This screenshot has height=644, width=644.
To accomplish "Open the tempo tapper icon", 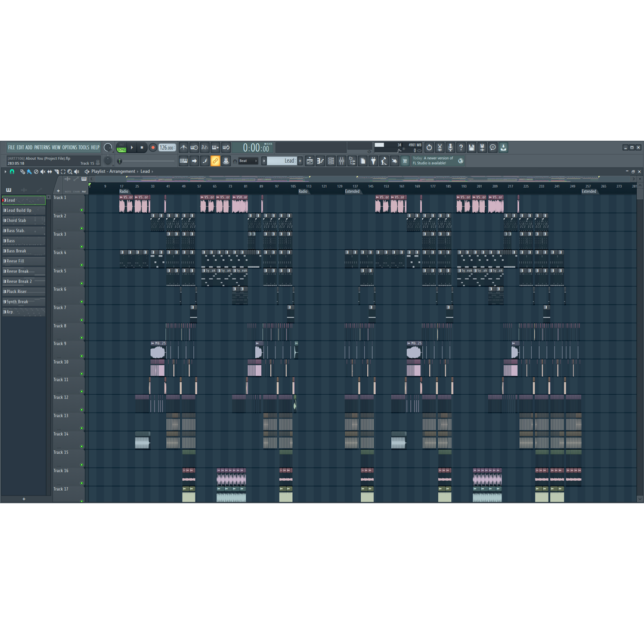I will [383, 161].
